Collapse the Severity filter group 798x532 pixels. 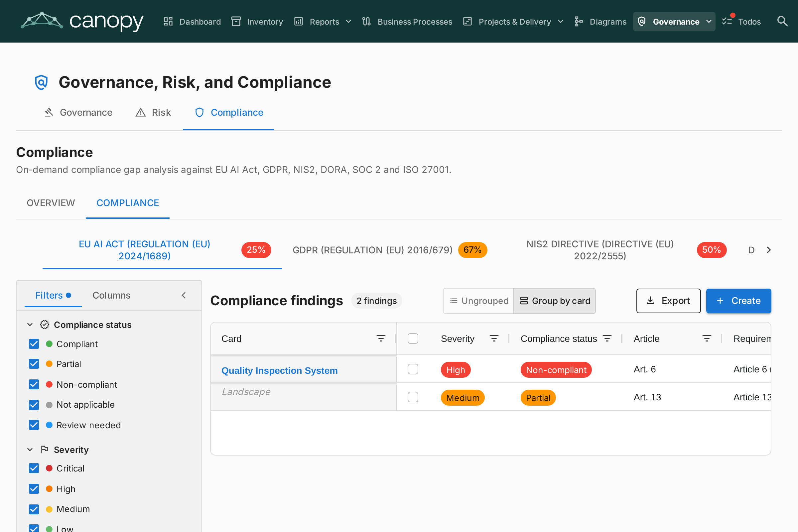(30, 450)
